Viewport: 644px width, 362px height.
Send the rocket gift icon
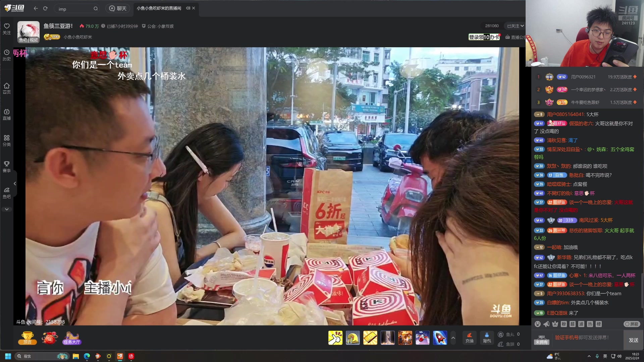coord(440,338)
